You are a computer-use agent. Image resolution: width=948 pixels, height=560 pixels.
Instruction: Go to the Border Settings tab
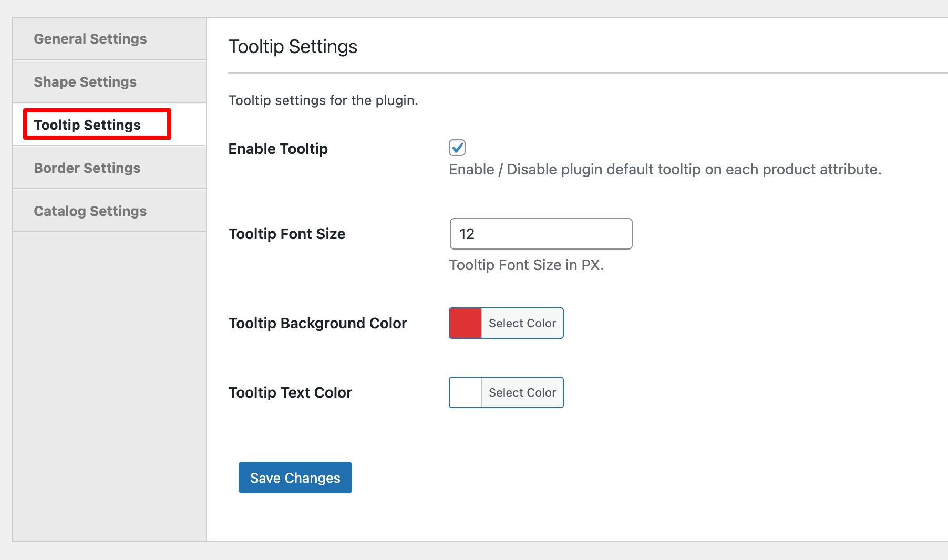(x=87, y=168)
